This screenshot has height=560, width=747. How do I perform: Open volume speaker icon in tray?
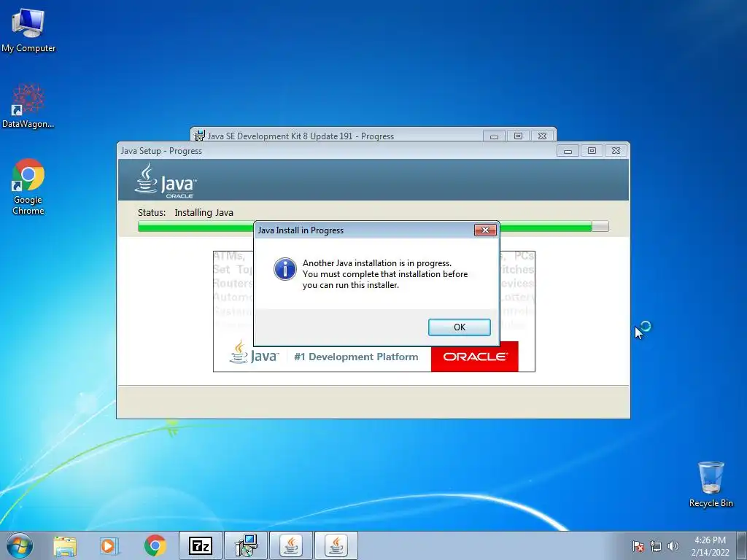[x=673, y=546]
